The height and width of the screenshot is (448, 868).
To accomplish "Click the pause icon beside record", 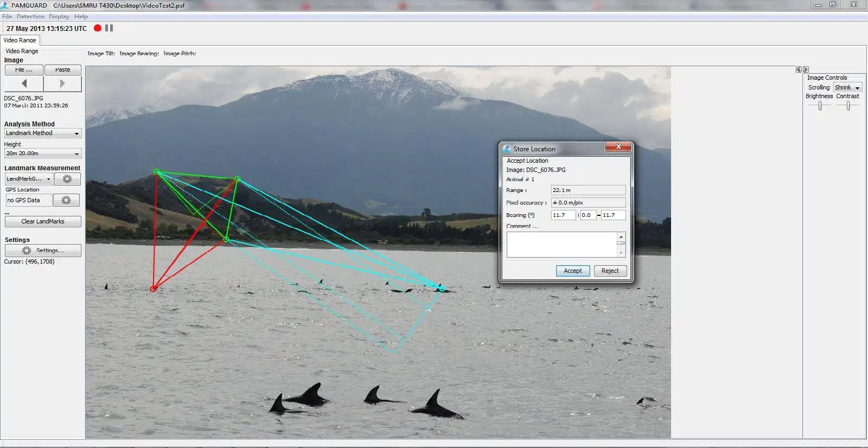I will [109, 28].
